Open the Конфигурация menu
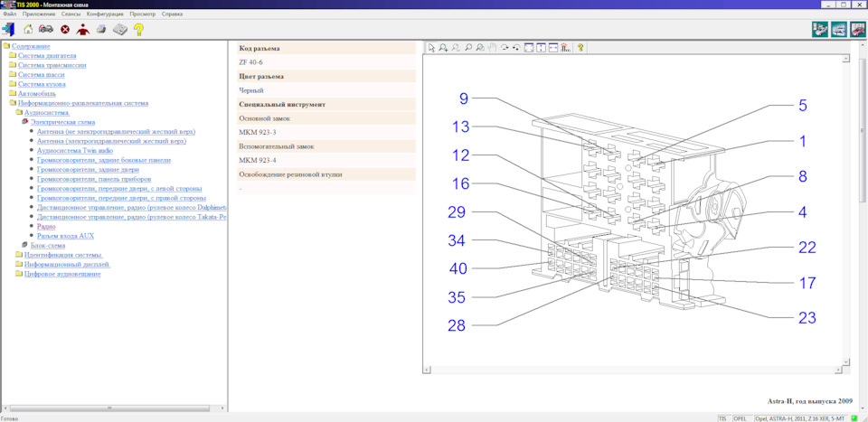Viewport: 868px width, 422px height. click(x=105, y=14)
